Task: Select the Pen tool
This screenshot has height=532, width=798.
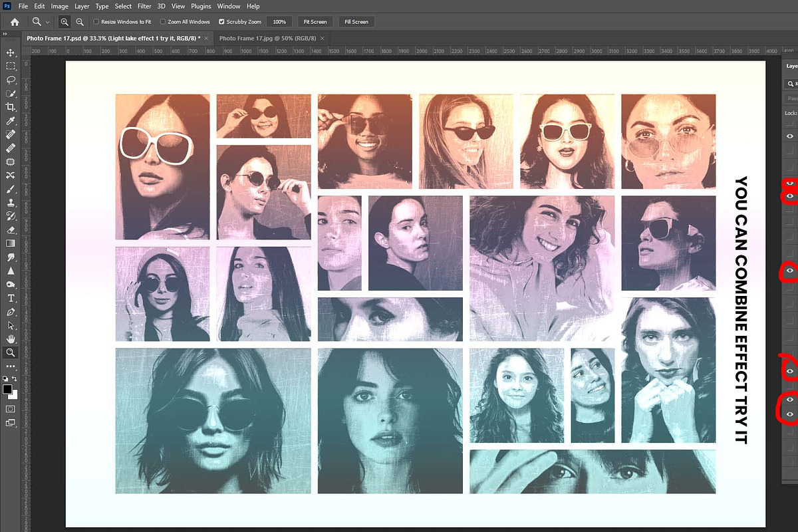Action: coord(10,312)
